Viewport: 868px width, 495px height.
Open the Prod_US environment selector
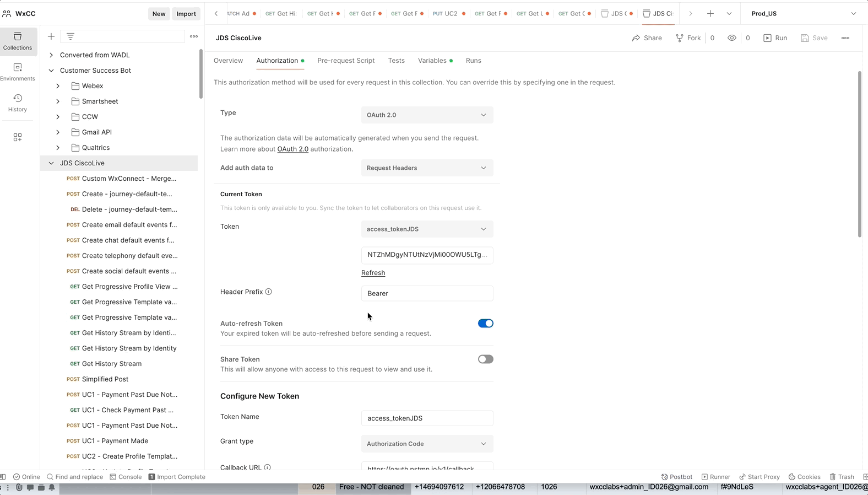(804, 13)
